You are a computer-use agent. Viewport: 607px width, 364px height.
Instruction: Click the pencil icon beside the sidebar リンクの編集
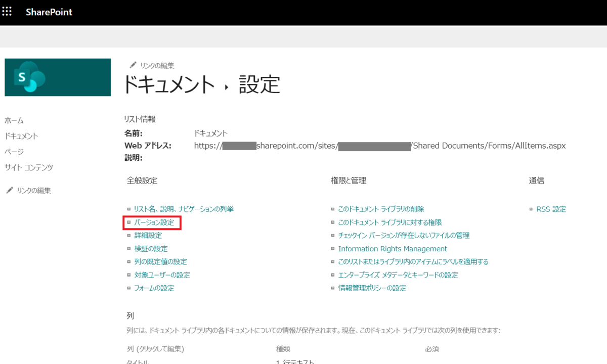9,190
